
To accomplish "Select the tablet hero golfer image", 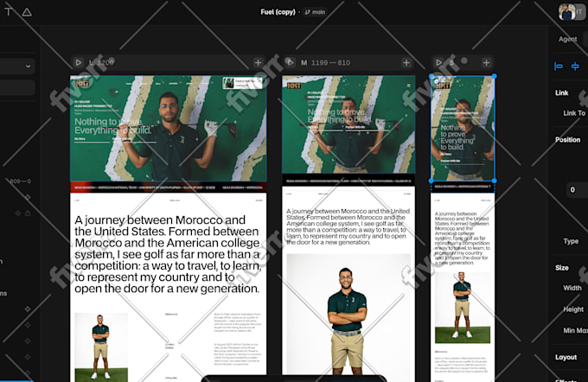I will 348,124.
